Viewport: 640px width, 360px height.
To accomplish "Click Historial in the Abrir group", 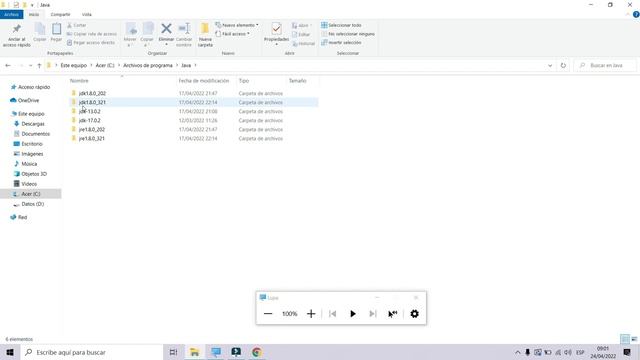I will [304, 43].
